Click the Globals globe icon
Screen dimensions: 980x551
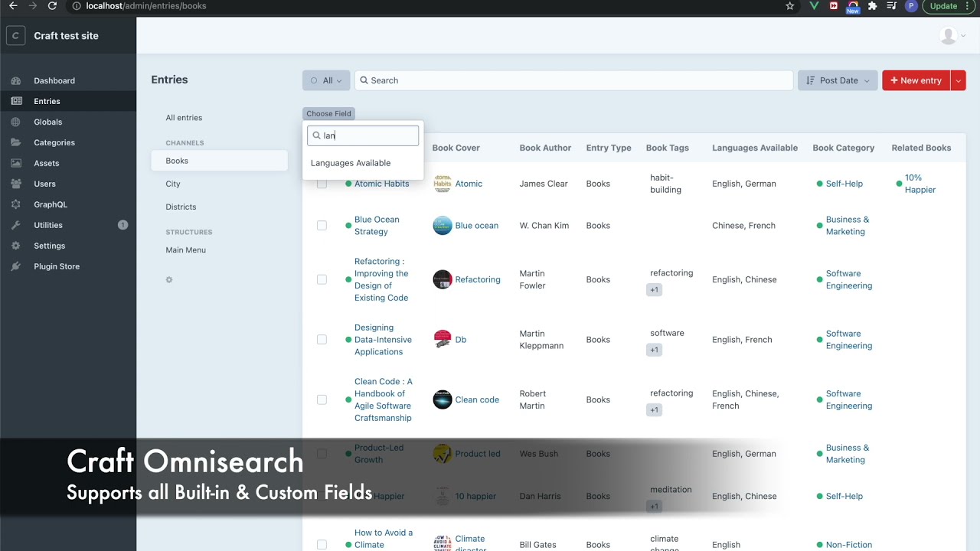[x=16, y=122]
